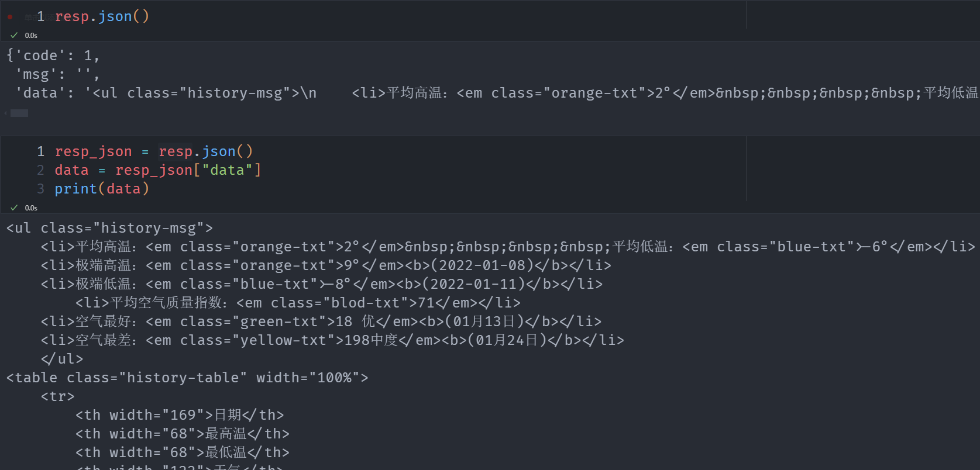Click the 极端高温 output line with 2022-01-08
The width and height of the screenshot is (980, 470).
pyautogui.click(x=326, y=265)
